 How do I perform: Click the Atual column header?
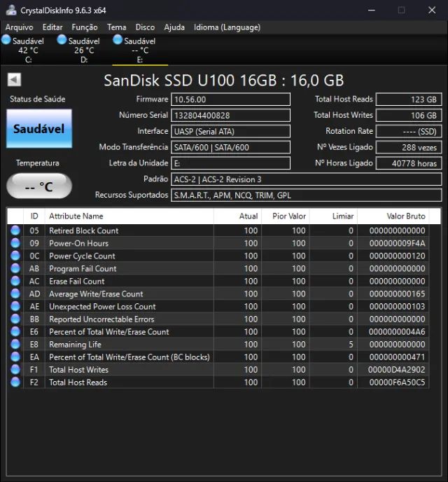click(x=238, y=216)
